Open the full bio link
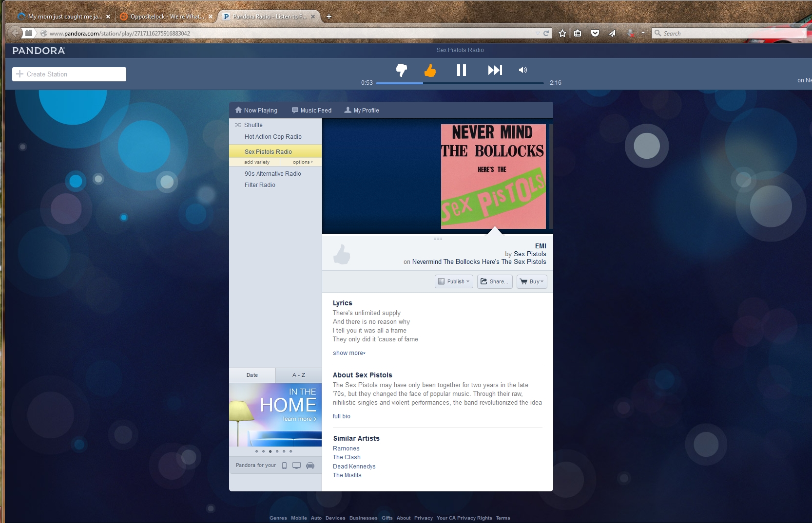The image size is (812, 523). coord(342,416)
